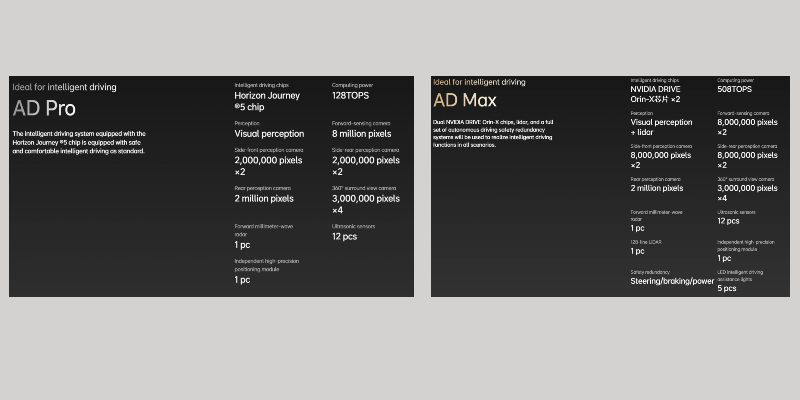
Task: Click 'Ultrasonic sensors' label on AD Pro card
Action: click(x=353, y=226)
